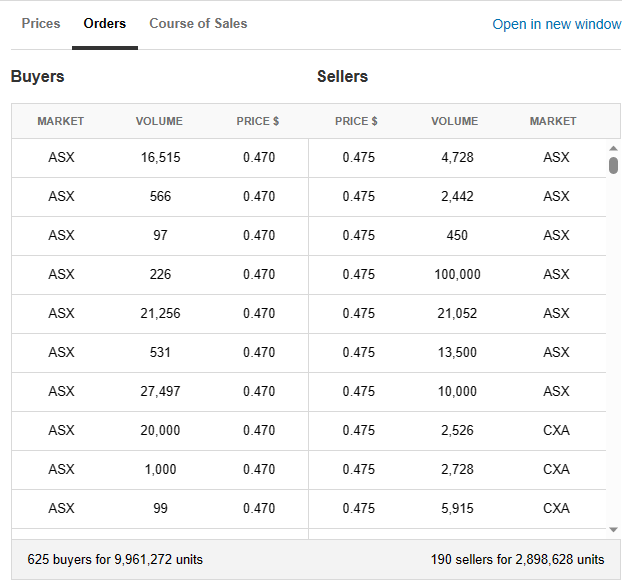Image resolution: width=622 pixels, height=580 pixels.
Task: Click the 190 sellers summary text
Action: (x=517, y=559)
